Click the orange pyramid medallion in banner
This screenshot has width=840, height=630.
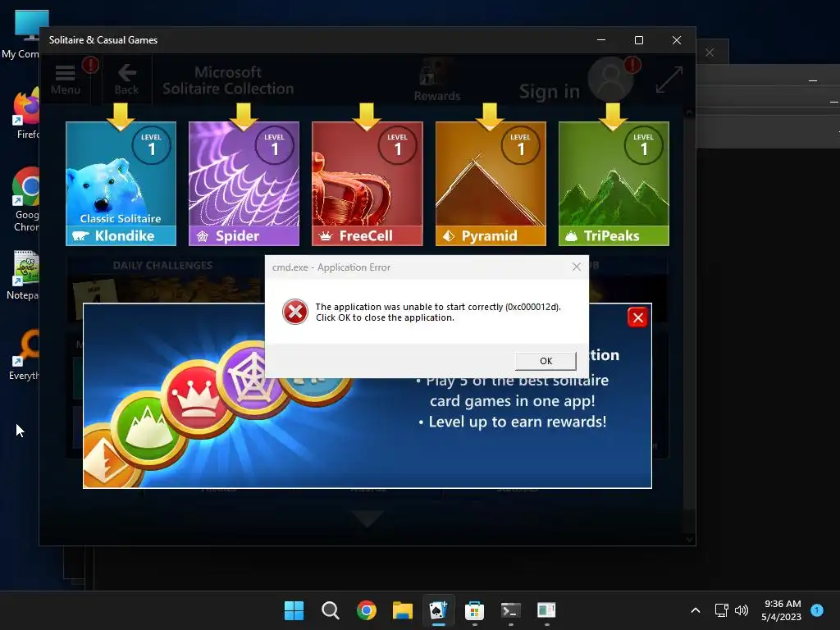[109, 456]
